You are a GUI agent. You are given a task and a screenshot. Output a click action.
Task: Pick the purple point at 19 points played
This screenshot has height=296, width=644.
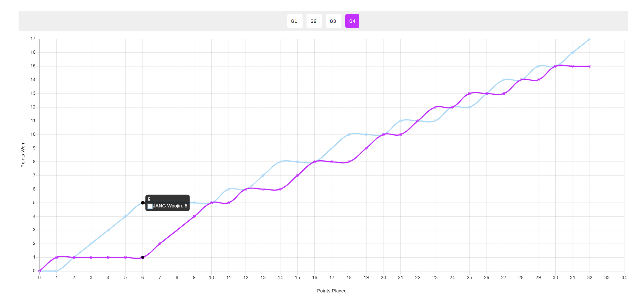pos(366,148)
